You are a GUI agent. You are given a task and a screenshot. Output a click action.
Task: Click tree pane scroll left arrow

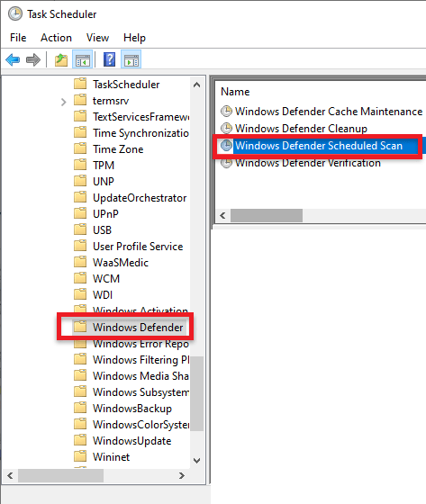(x=10, y=476)
